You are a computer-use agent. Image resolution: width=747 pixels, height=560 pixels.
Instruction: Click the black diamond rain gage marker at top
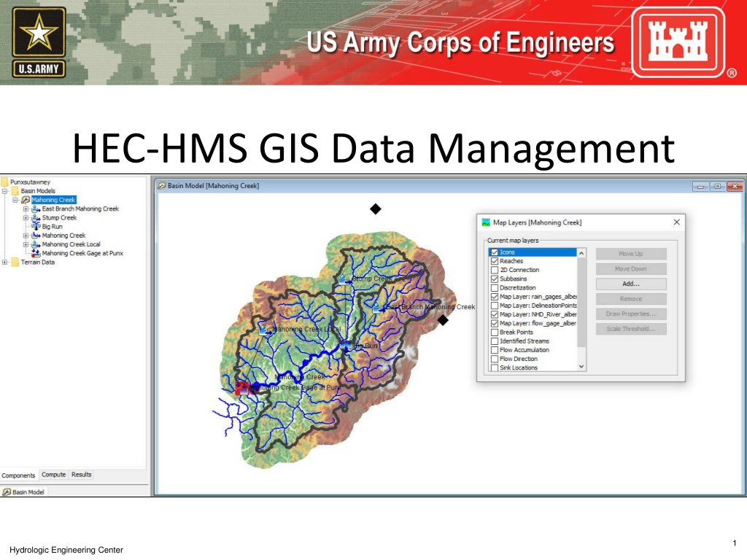coord(376,209)
